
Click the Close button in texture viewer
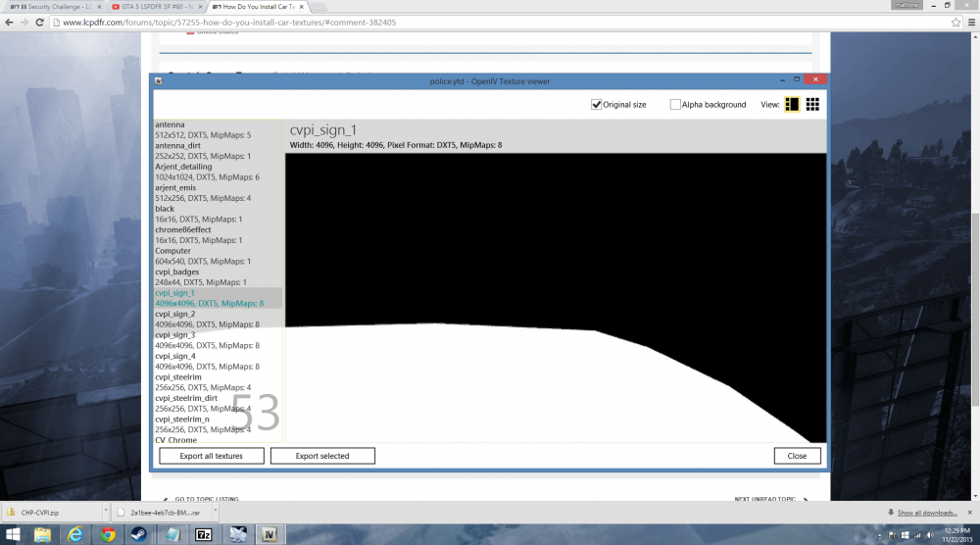[797, 456]
